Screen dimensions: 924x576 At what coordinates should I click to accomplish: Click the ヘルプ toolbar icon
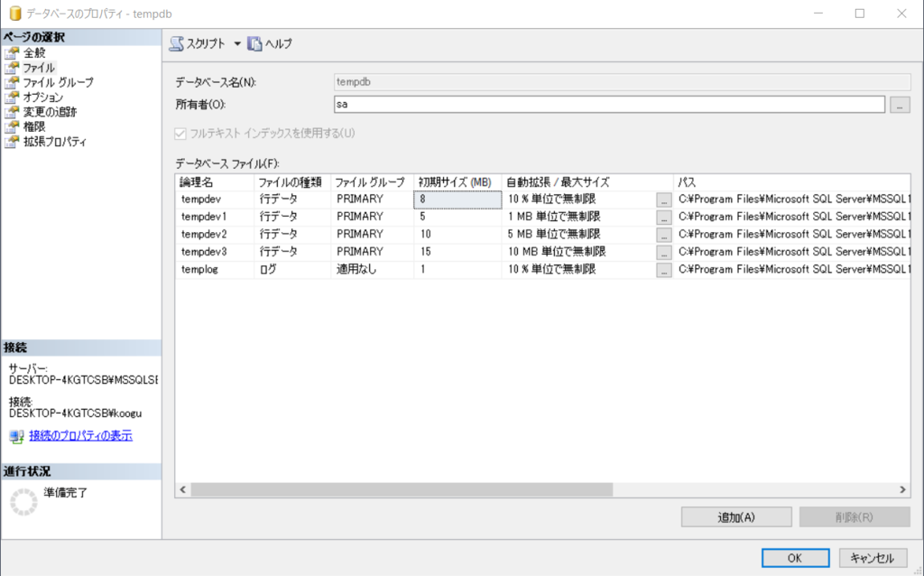[254, 42]
